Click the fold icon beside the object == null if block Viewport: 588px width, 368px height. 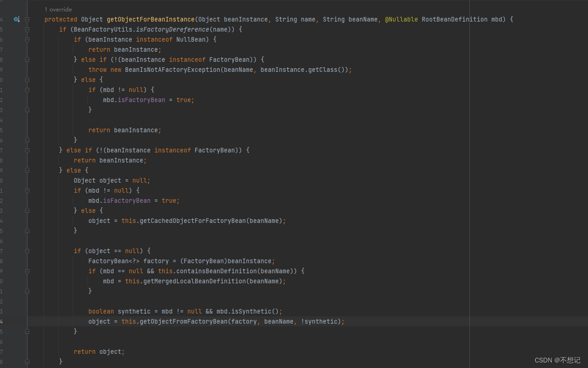[x=27, y=251]
